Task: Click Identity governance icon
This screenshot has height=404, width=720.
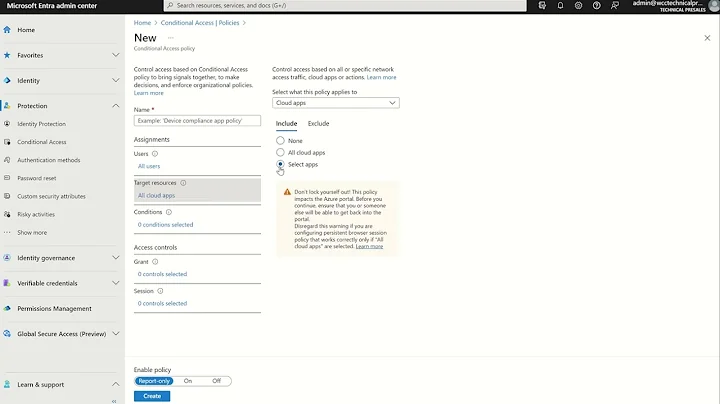Action: pos(7,258)
